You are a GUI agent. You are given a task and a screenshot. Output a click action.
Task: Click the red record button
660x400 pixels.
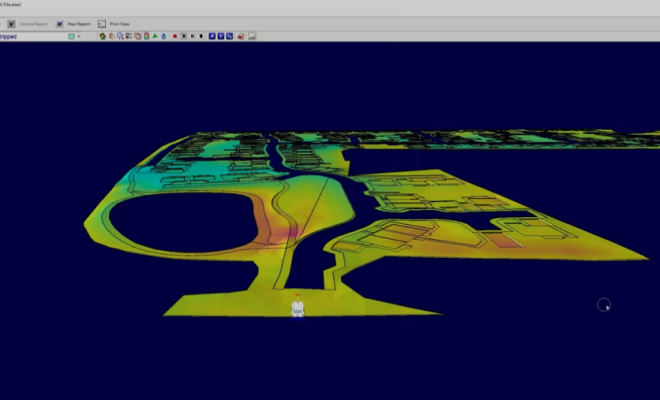[175, 36]
